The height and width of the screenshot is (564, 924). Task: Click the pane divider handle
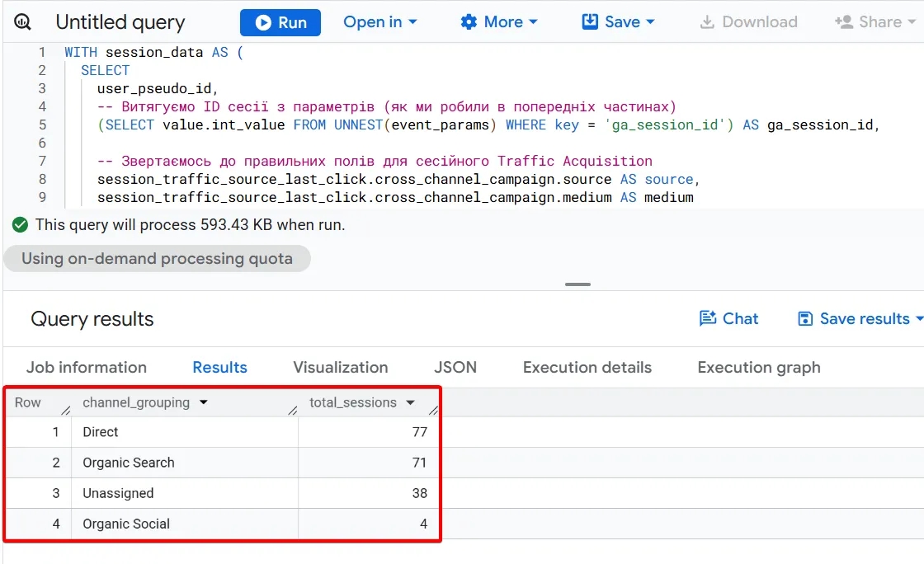click(577, 284)
